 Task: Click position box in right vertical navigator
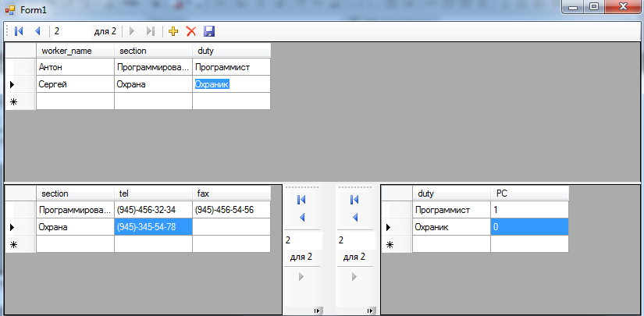point(356,240)
